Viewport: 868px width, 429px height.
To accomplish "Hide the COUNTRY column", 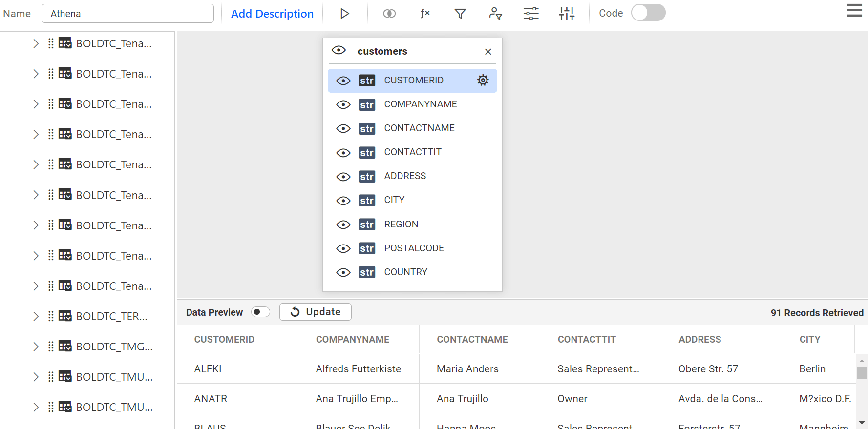I will coord(343,272).
